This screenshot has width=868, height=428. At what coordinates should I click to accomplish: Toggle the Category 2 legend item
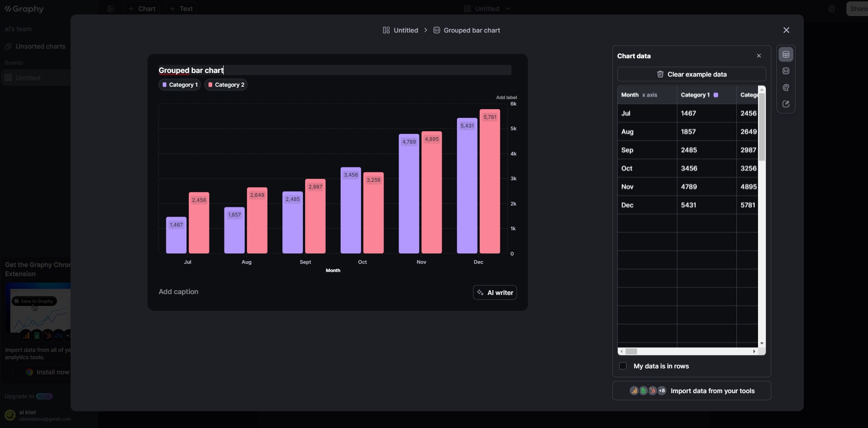(226, 85)
